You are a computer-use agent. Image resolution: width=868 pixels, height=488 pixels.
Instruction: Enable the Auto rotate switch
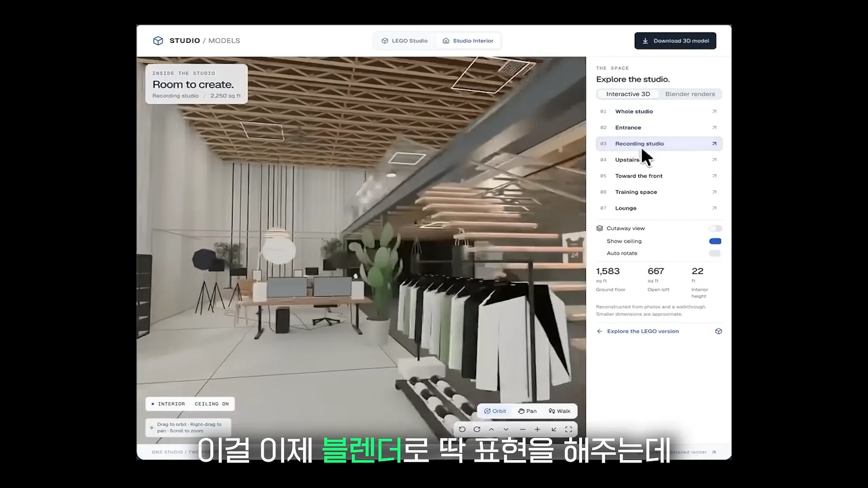point(715,253)
